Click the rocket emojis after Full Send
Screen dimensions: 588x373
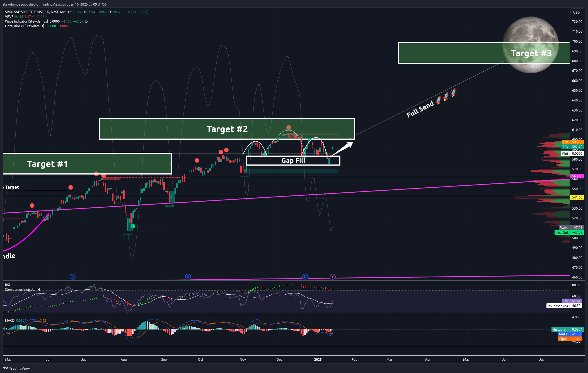(x=446, y=96)
